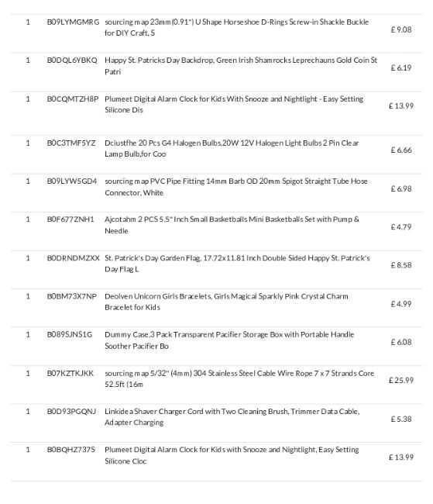433x504 pixels.
Task: Click the £ 25.99 price
Action: coord(401,380)
